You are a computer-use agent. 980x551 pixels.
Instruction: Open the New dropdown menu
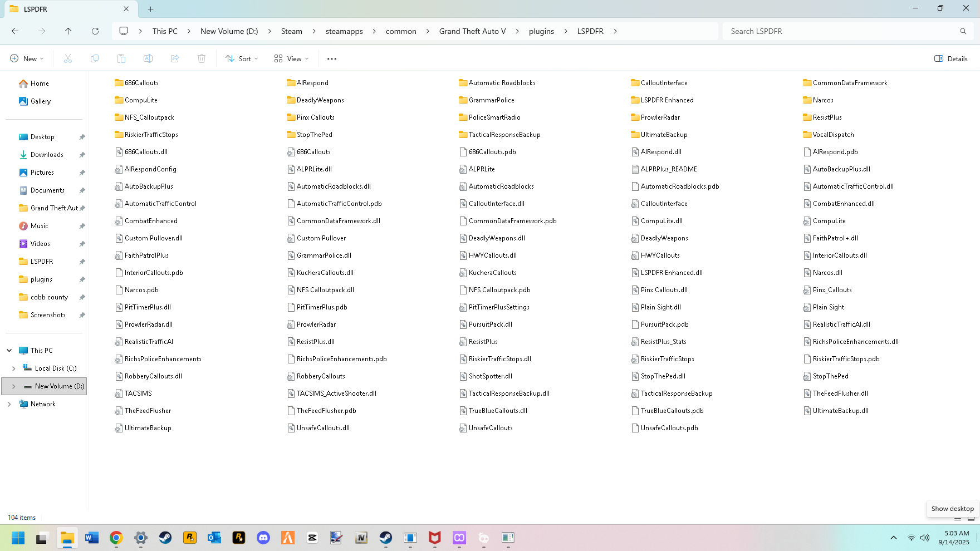click(27, 58)
